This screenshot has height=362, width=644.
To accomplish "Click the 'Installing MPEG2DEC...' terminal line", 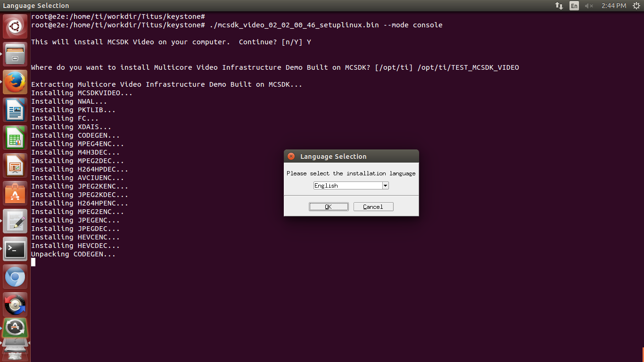I will click(77, 161).
